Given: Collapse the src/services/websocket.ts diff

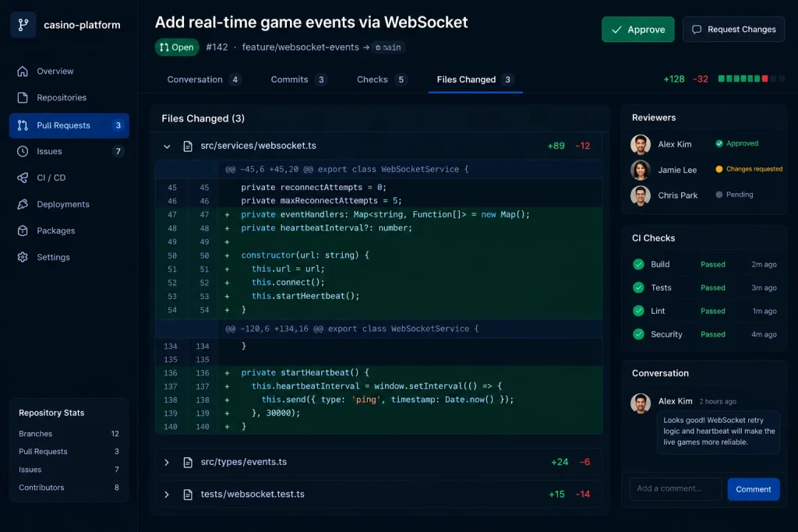Looking at the screenshot, I should 167,146.
